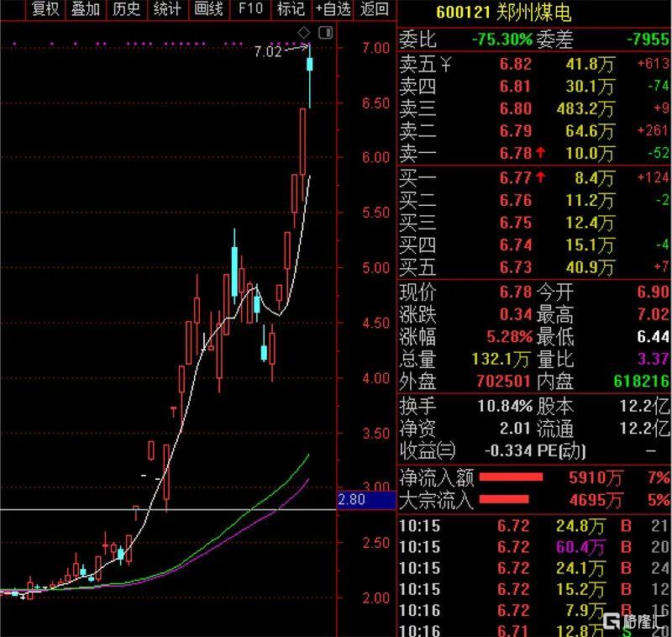
Task: Click the 返回 button
Action: tap(375, 9)
